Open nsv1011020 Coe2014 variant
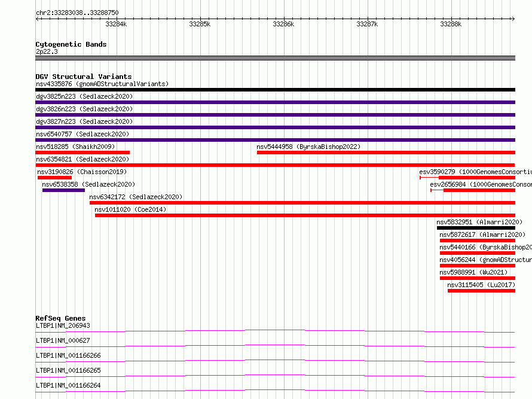Screen dimensions: 532x399 130,209
